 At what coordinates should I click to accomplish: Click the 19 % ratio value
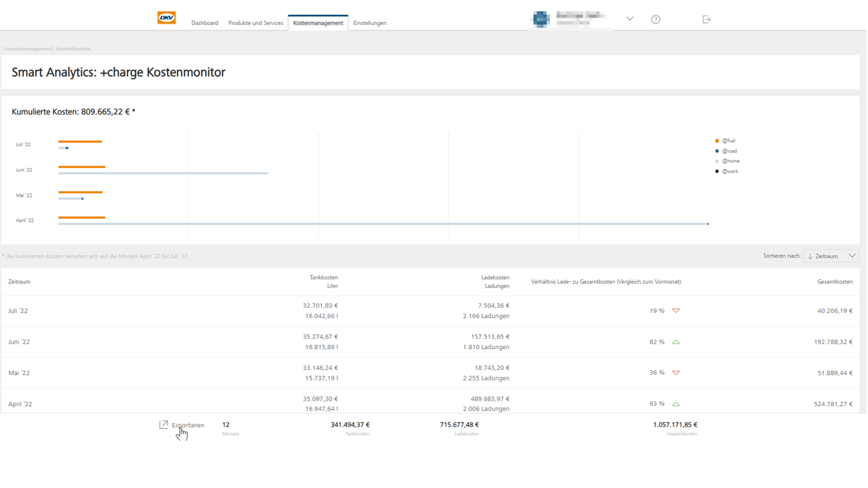tap(657, 311)
